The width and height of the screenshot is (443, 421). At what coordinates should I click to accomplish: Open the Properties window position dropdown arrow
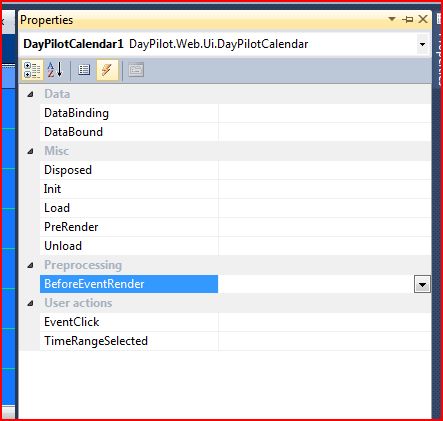[392, 19]
